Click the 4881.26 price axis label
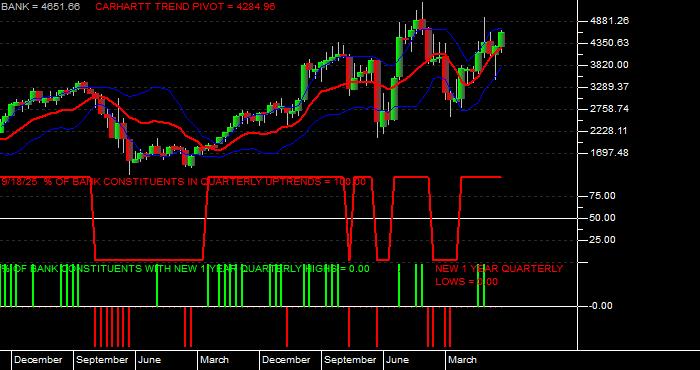The image size is (700, 370). [609, 21]
